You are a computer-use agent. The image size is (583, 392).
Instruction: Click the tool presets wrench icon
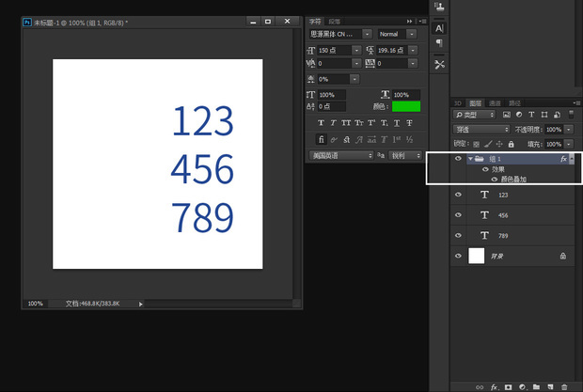[439, 64]
